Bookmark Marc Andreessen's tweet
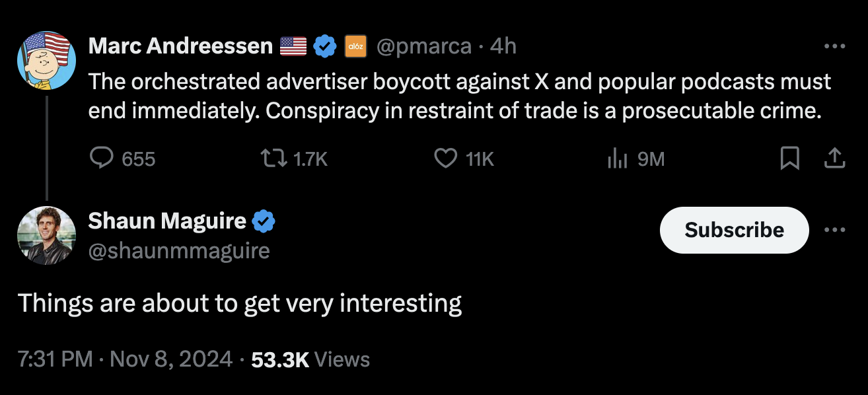Viewport: 868px width, 395px height. (x=789, y=159)
